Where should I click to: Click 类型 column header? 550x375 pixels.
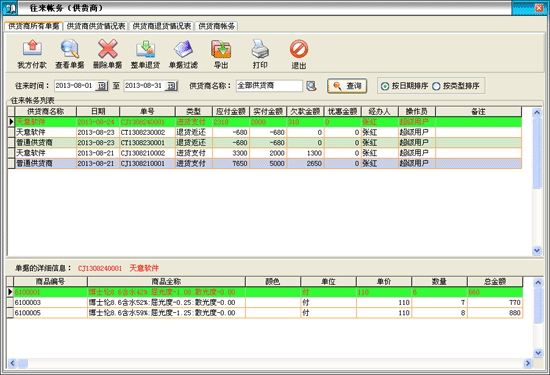pyautogui.click(x=194, y=112)
